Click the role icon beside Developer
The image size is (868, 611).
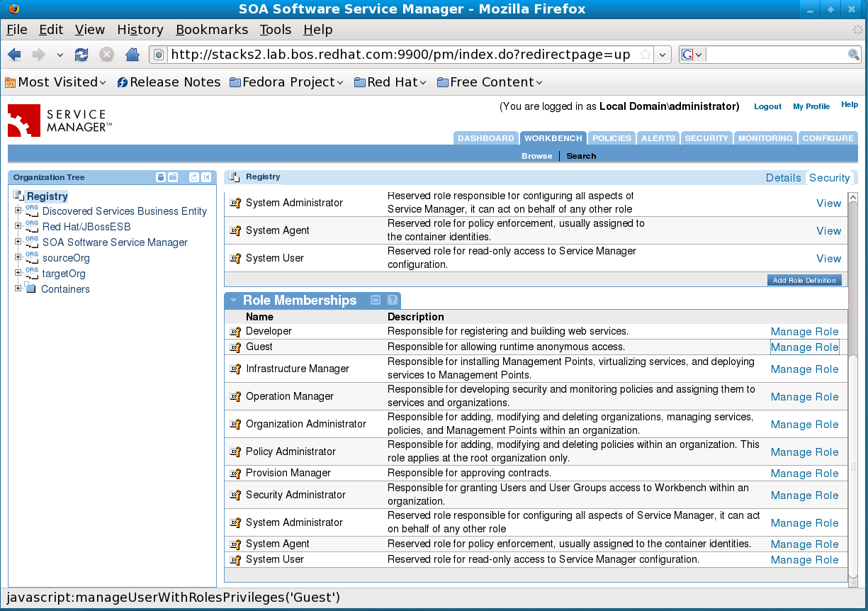pos(235,331)
